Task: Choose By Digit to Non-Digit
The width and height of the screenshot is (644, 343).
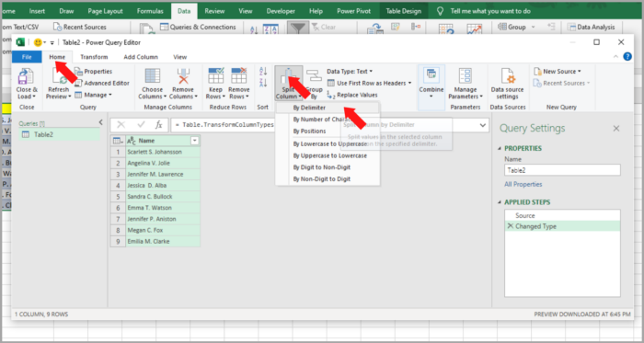Action: pos(328,167)
